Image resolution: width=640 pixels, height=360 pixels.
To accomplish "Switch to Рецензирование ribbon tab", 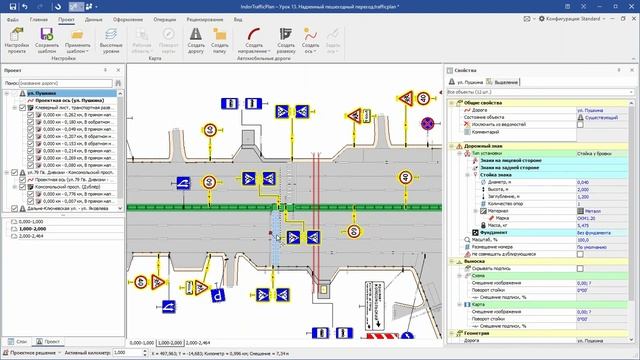I will [204, 19].
